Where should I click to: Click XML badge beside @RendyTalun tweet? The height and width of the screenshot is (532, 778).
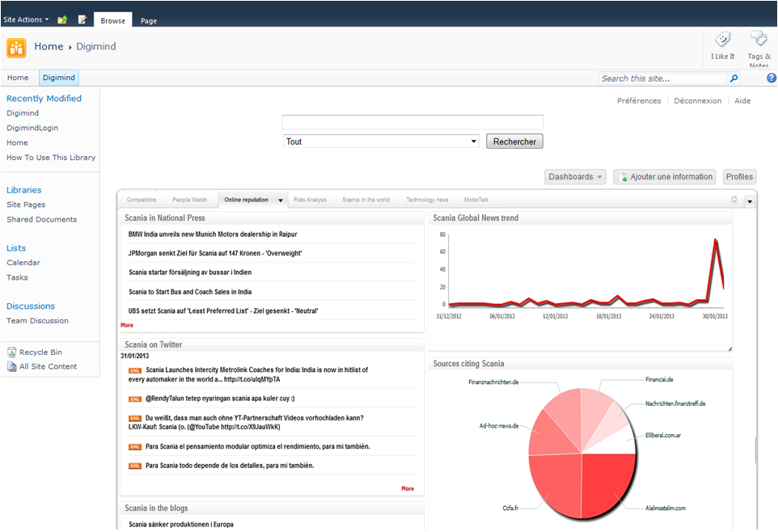[x=135, y=399]
